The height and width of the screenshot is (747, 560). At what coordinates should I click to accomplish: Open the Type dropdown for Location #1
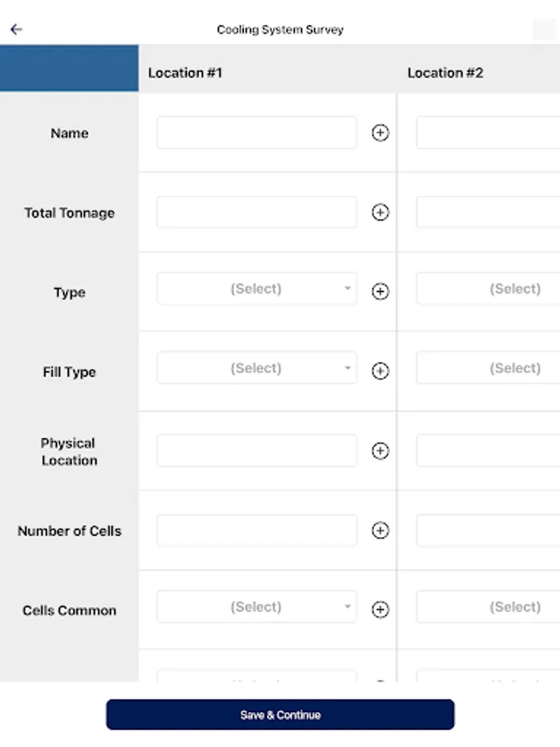(256, 289)
